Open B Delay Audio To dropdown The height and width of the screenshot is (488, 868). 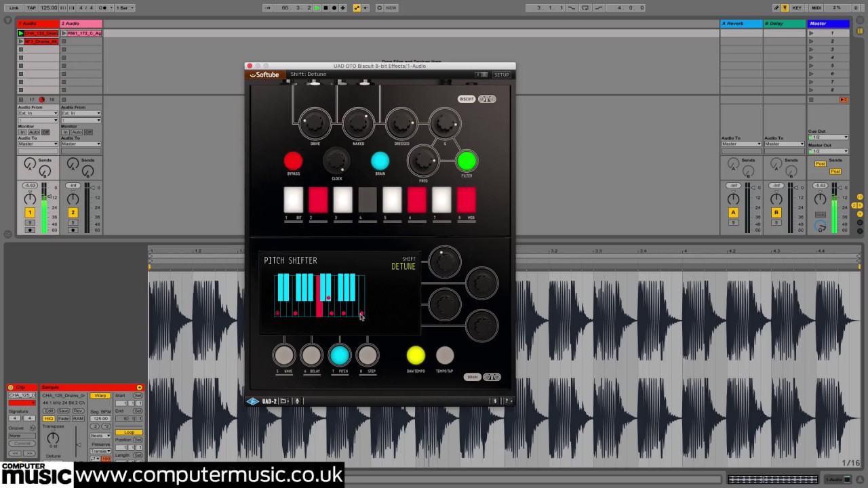pyautogui.click(x=785, y=144)
